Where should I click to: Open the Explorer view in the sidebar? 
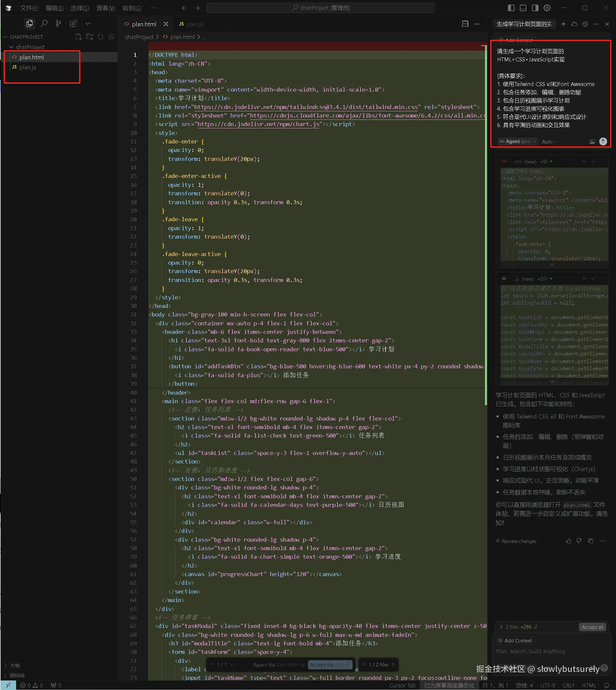30,24
